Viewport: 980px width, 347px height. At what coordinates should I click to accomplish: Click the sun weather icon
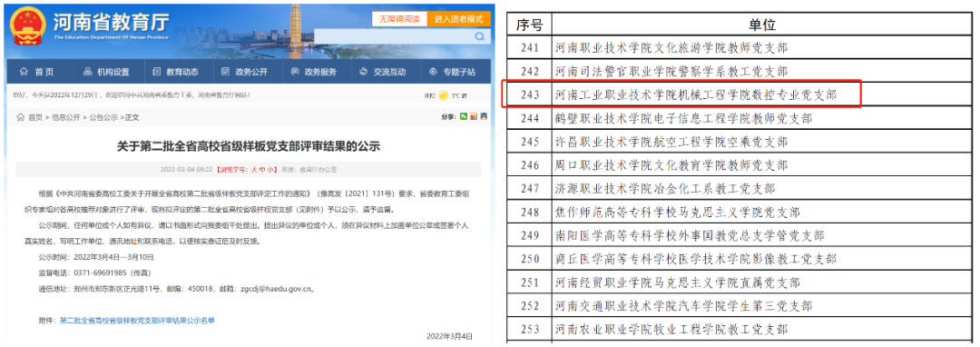(444, 95)
